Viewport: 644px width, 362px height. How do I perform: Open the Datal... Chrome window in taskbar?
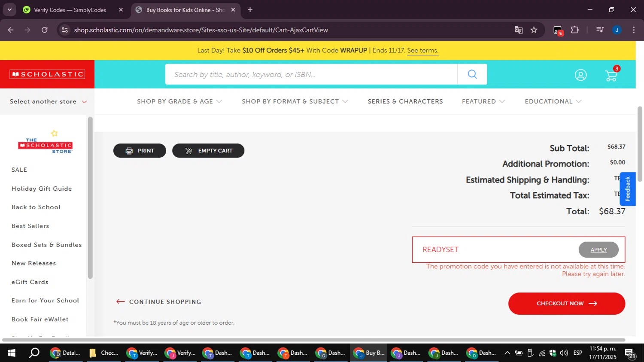[66, 353]
